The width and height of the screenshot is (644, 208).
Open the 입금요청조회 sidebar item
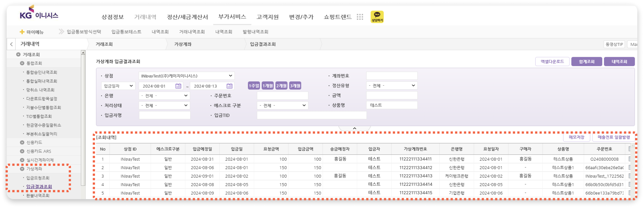tap(38, 178)
